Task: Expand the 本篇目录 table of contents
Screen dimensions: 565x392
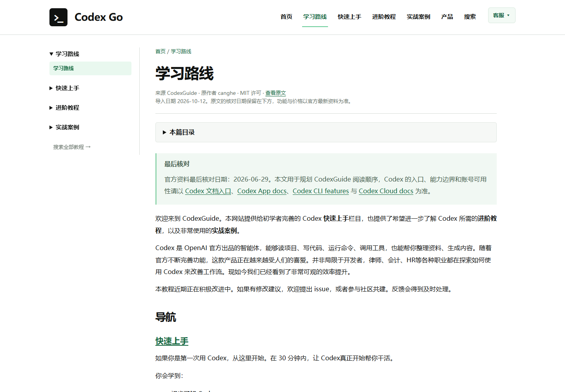Action: pos(326,132)
